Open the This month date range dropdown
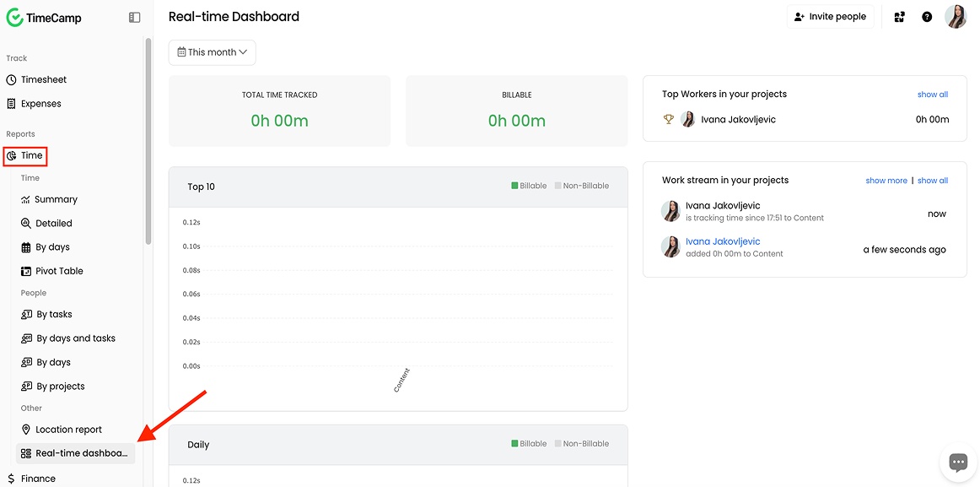980x487 pixels. click(211, 51)
